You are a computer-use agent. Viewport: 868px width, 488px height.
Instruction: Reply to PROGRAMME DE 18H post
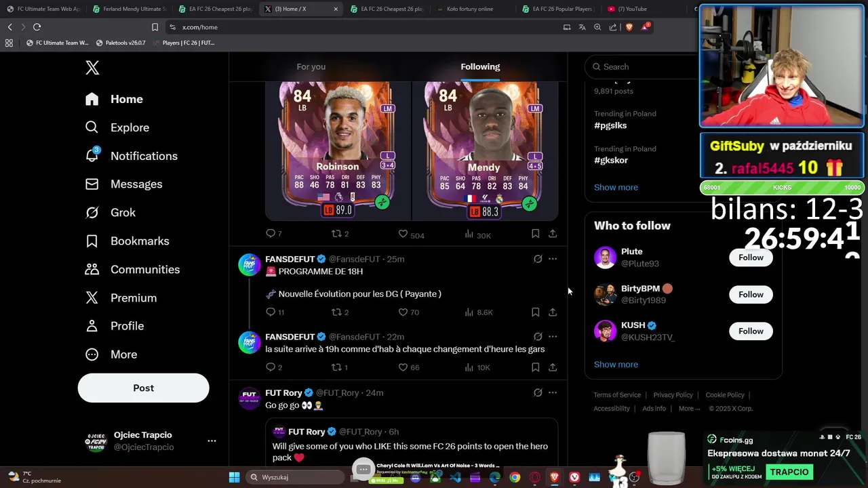tap(275, 312)
